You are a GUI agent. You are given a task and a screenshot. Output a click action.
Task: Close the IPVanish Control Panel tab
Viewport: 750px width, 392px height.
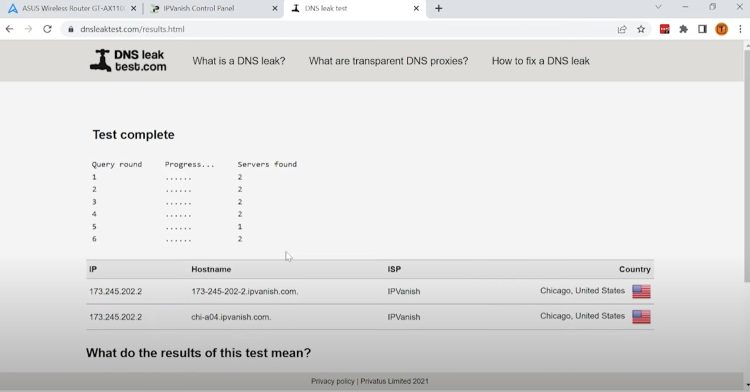275,8
